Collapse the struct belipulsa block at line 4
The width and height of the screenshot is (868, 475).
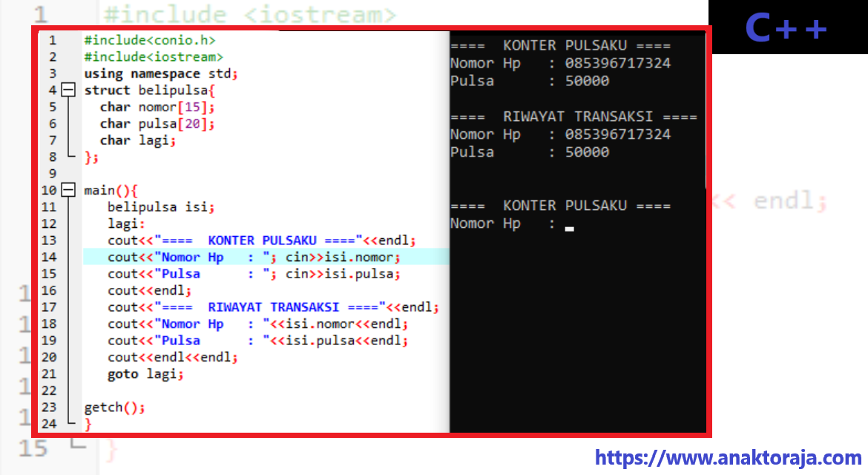click(67, 89)
